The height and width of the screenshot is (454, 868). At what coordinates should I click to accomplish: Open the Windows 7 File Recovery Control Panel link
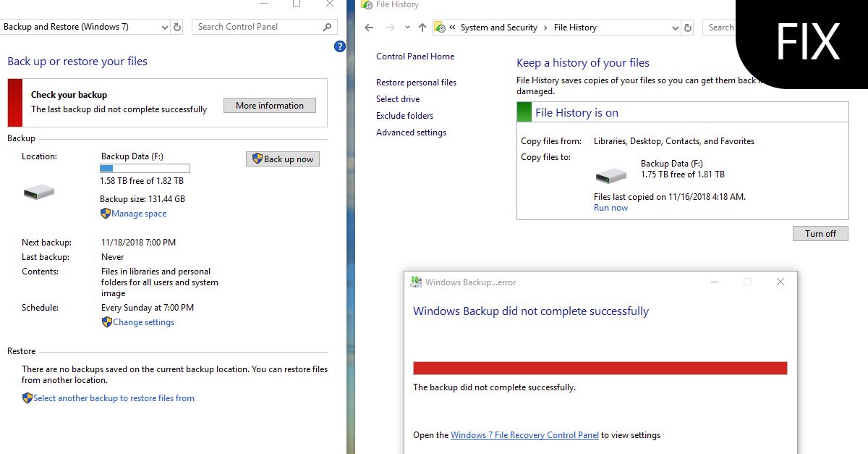coord(524,434)
